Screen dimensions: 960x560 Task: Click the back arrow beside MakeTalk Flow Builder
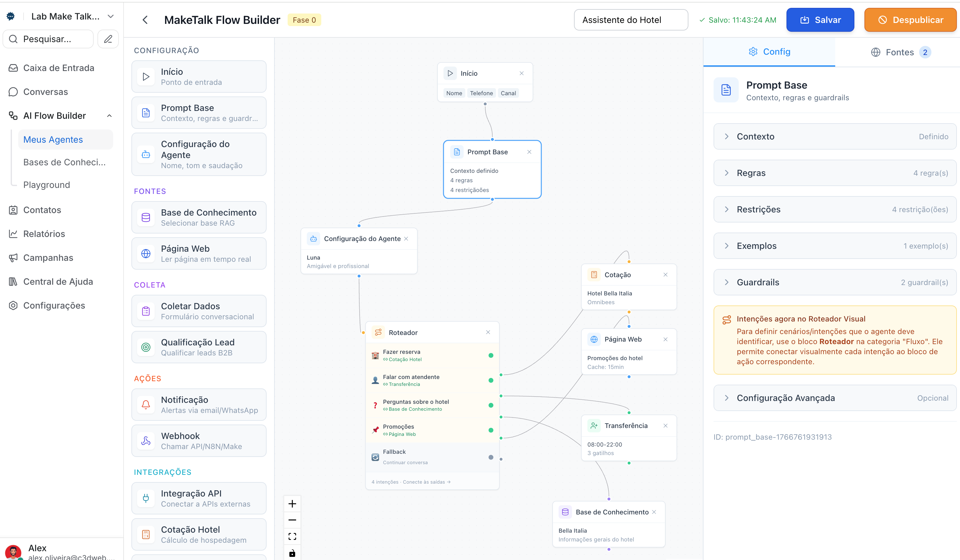point(145,20)
